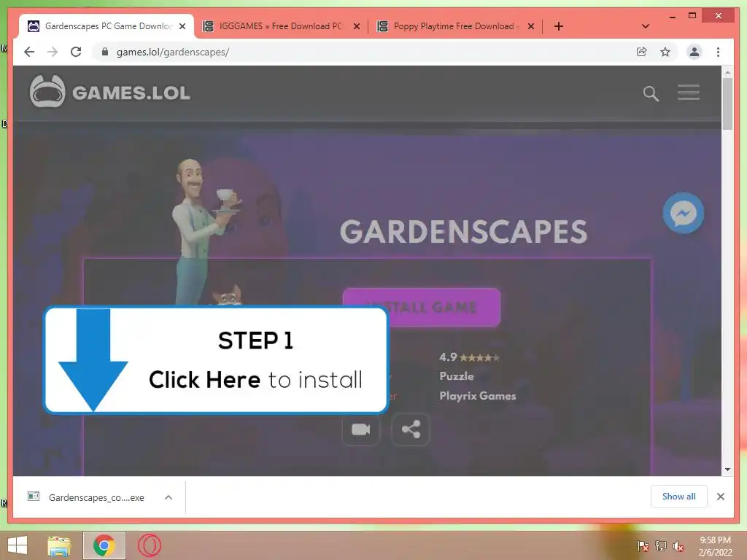Open the Messenger chat bubble

[683, 214]
